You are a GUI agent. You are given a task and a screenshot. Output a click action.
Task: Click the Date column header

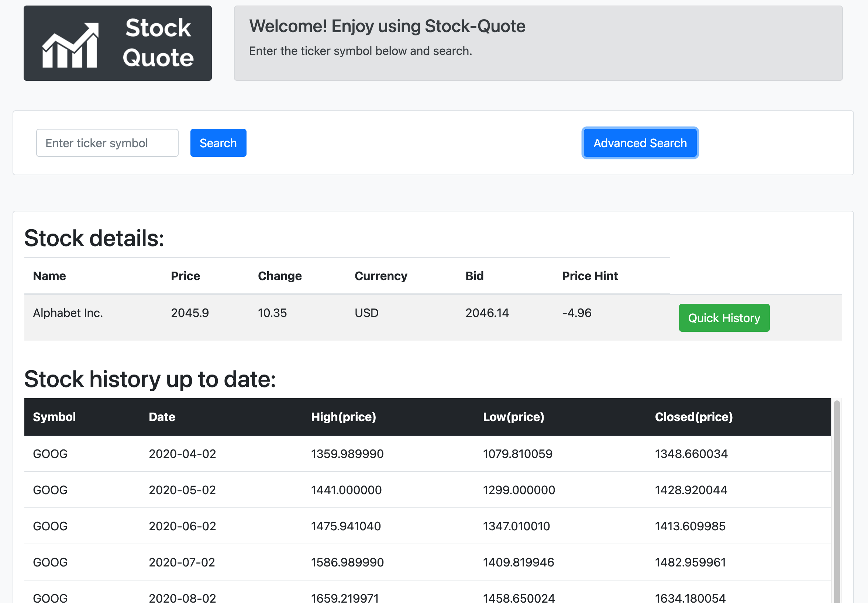click(162, 417)
